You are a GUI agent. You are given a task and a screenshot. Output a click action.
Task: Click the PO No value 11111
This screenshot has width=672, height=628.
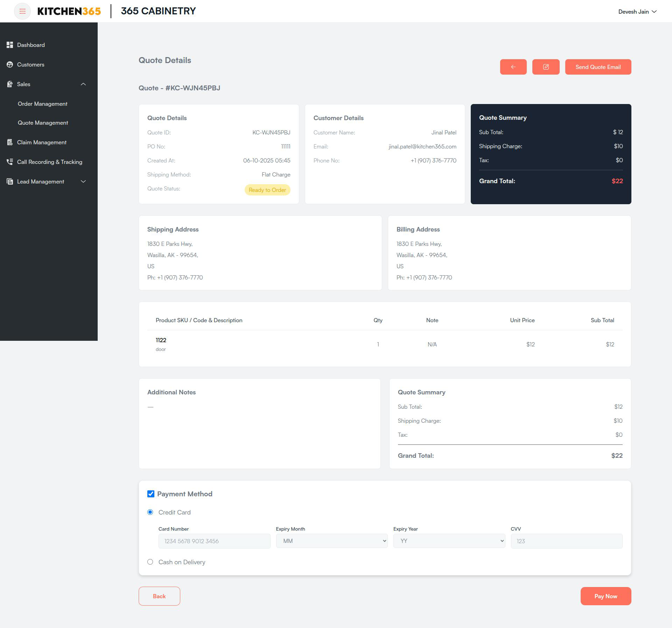286,146
